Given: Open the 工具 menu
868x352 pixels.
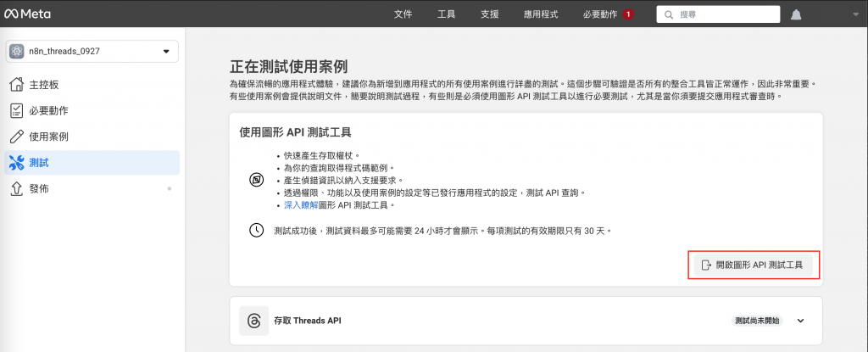Looking at the screenshot, I should (x=446, y=14).
